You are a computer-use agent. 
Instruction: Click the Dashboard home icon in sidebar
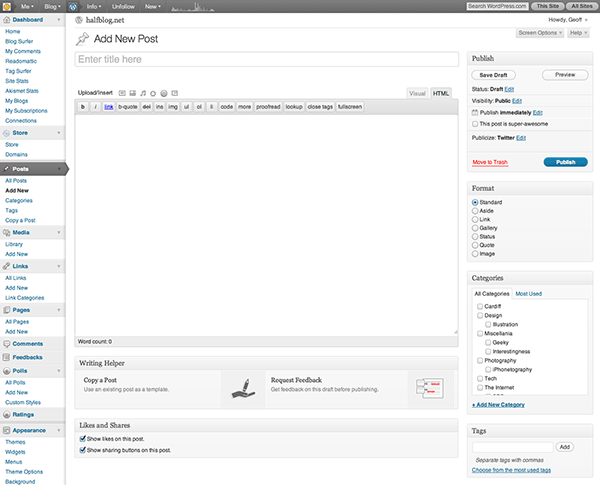[8, 19]
